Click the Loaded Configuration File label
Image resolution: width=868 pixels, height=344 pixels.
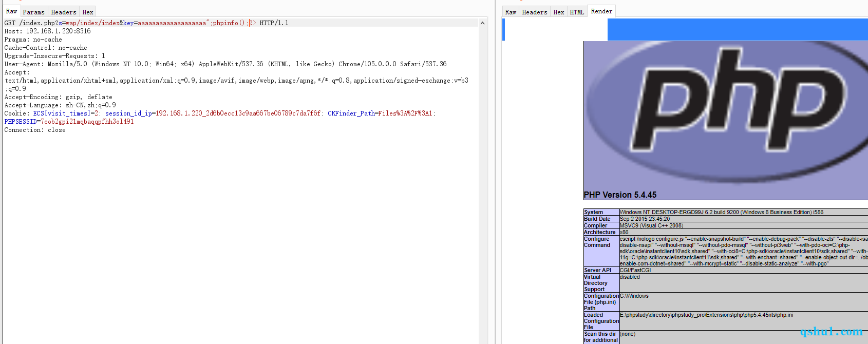tap(601, 321)
